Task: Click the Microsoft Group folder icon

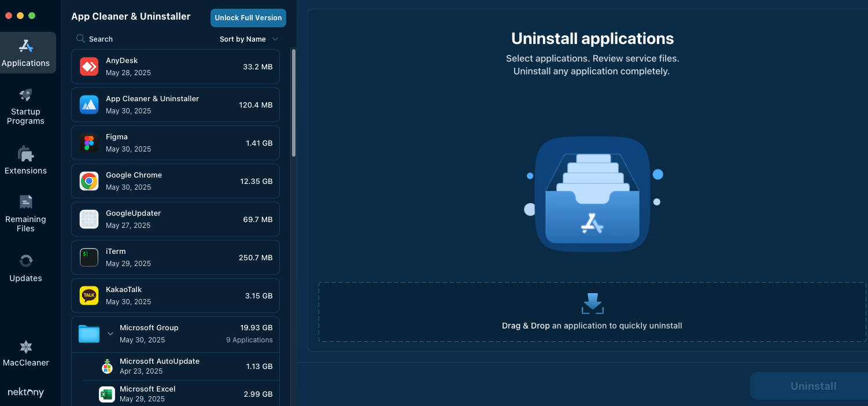Action: (89, 334)
